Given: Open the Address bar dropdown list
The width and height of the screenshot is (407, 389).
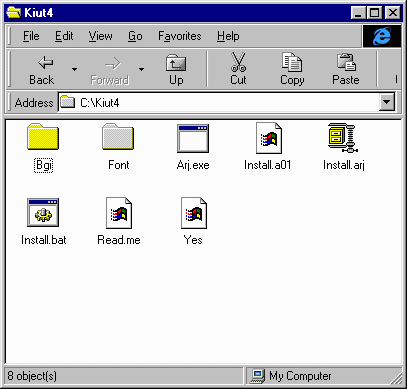Looking at the screenshot, I should tap(387, 102).
